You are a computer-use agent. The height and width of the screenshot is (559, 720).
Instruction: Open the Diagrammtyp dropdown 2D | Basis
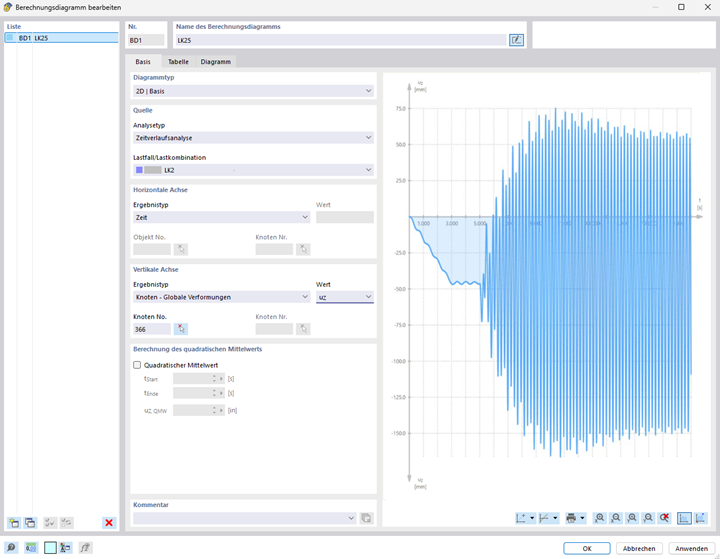pos(253,91)
